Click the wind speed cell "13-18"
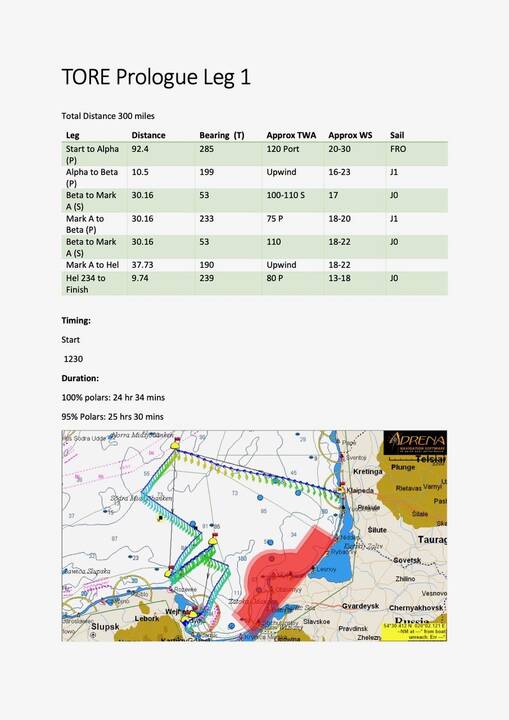The image size is (509, 720). click(339, 278)
